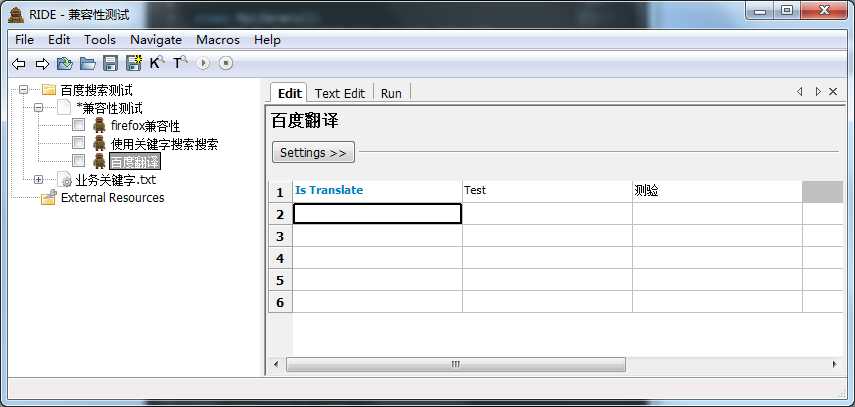Select row header 5 in the grid
This screenshot has width=855, height=407.
pos(280,280)
